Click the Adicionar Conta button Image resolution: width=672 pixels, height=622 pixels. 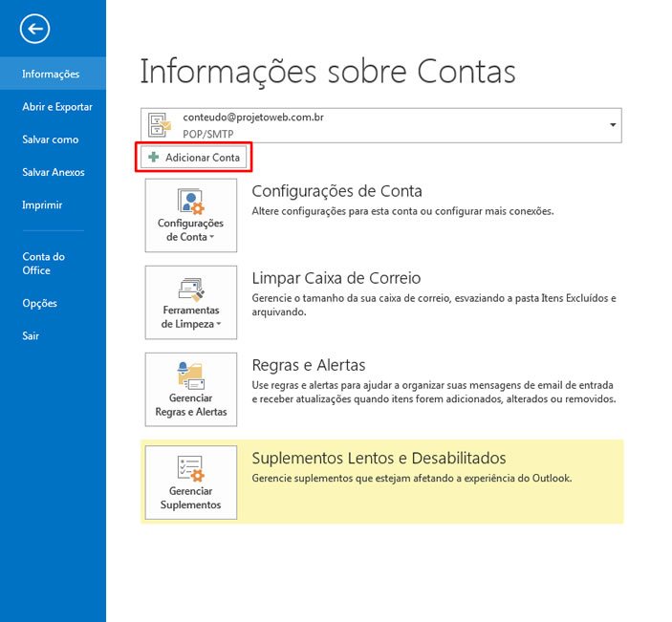tap(194, 158)
